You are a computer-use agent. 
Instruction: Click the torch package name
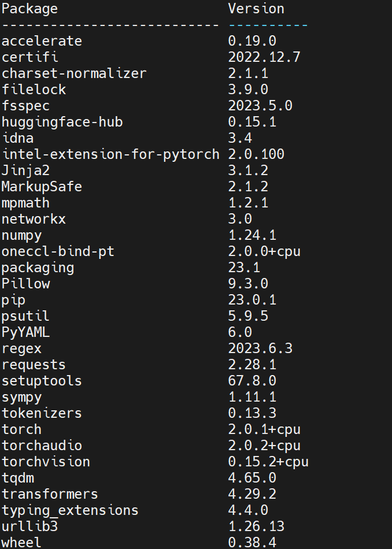[22, 429]
